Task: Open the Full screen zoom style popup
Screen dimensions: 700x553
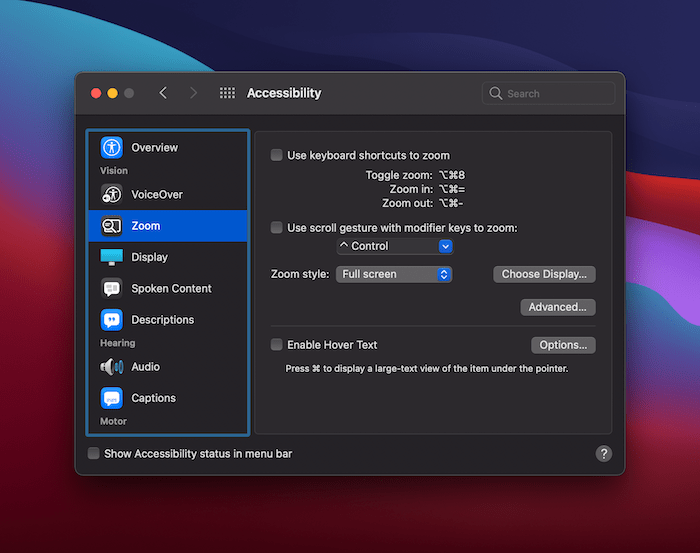Action: pyautogui.click(x=394, y=274)
